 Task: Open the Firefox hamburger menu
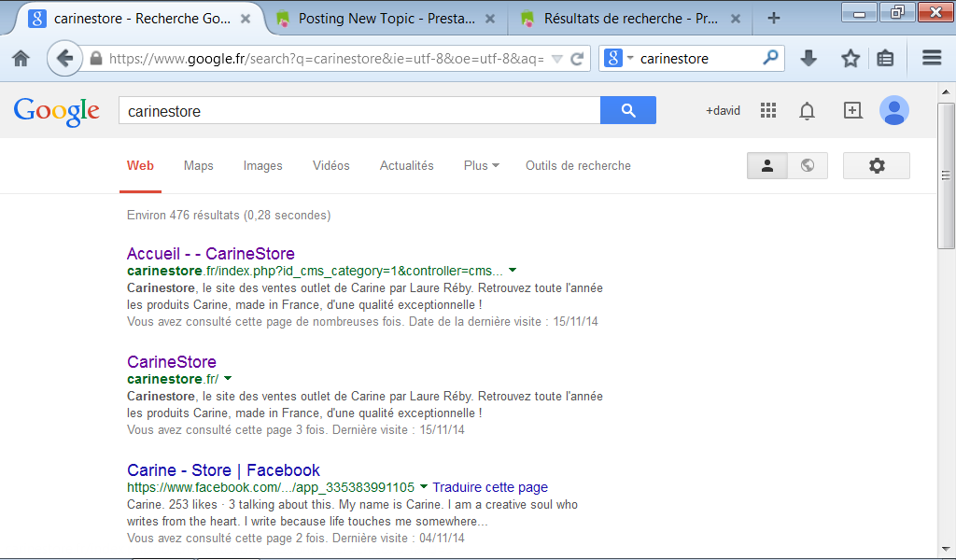[x=932, y=58]
